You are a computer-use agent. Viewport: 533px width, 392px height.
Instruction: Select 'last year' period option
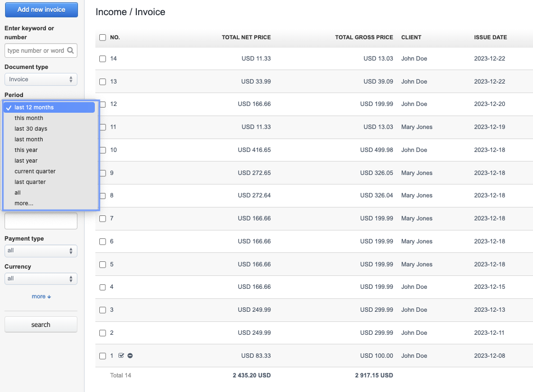tap(26, 161)
